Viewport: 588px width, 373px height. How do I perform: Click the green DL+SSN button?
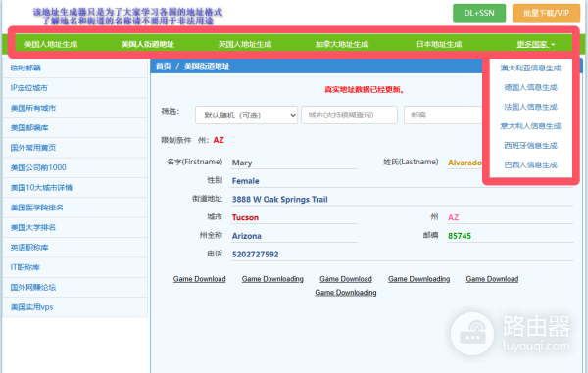479,13
